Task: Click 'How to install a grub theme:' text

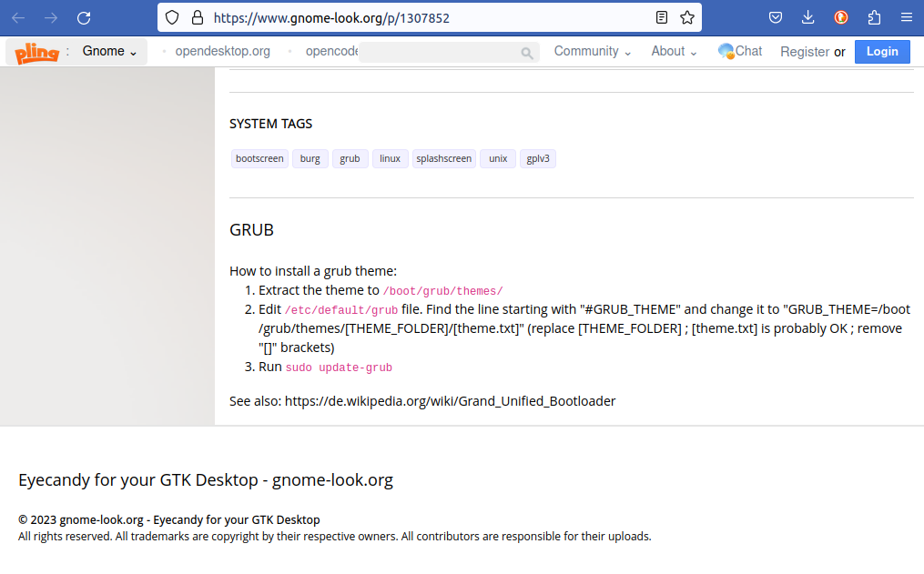Action: [313, 271]
